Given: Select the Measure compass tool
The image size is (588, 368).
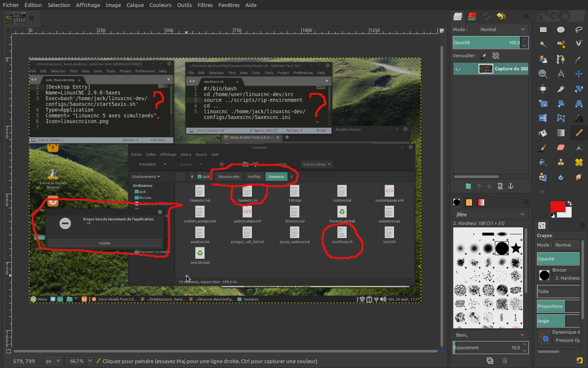Looking at the screenshot, I should click(561, 74).
